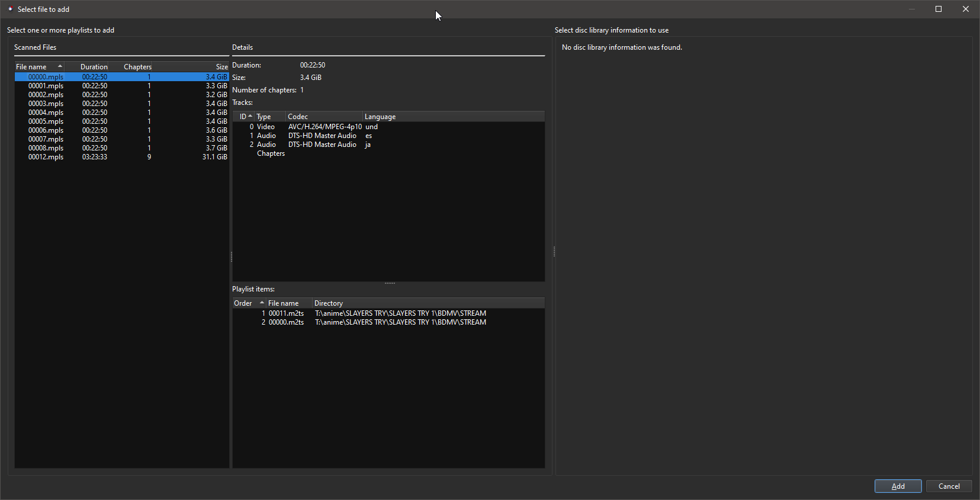The image size is (980, 500).
Task: Sort tracks by Language column header
Action: coord(380,117)
